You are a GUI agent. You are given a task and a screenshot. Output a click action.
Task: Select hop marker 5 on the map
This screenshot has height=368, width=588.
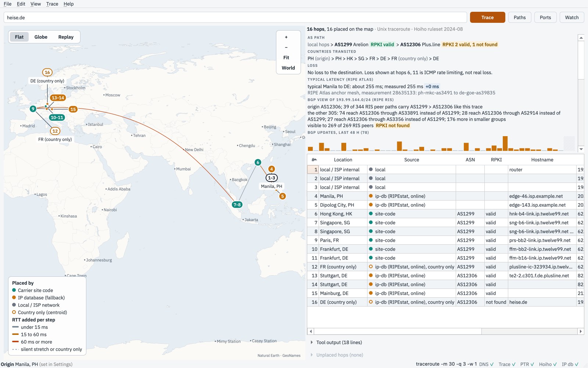coord(283,196)
